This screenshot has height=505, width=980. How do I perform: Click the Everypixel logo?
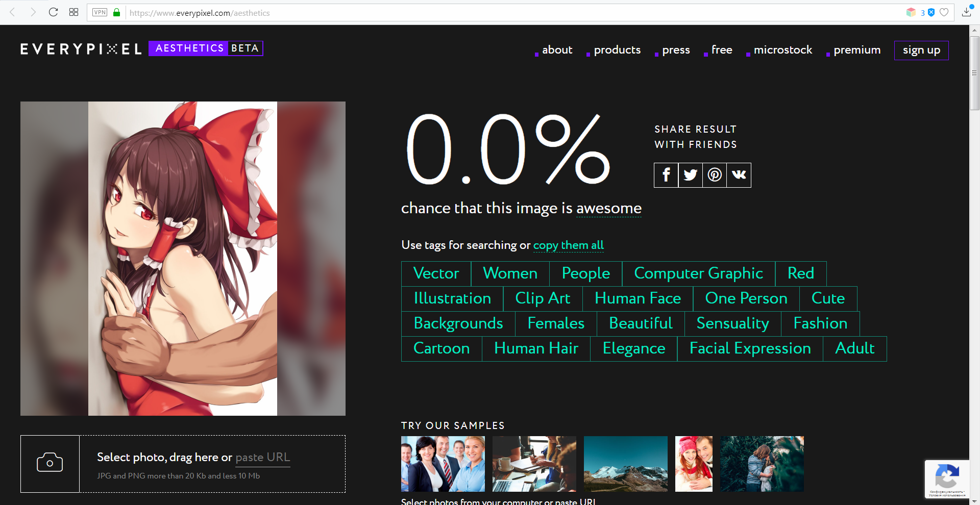coord(81,49)
